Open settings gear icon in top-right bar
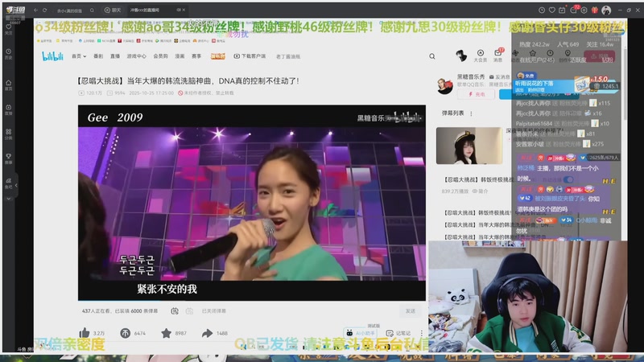 [584, 10]
